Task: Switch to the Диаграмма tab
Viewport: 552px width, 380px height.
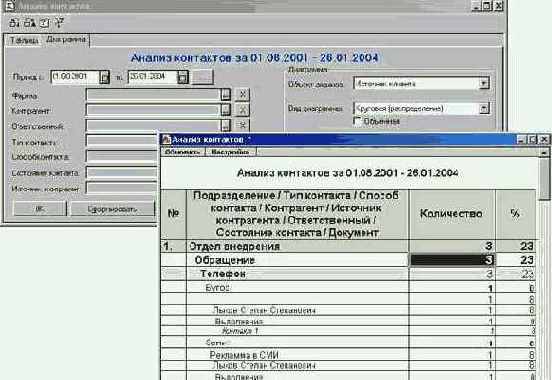Action: (x=66, y=40)
